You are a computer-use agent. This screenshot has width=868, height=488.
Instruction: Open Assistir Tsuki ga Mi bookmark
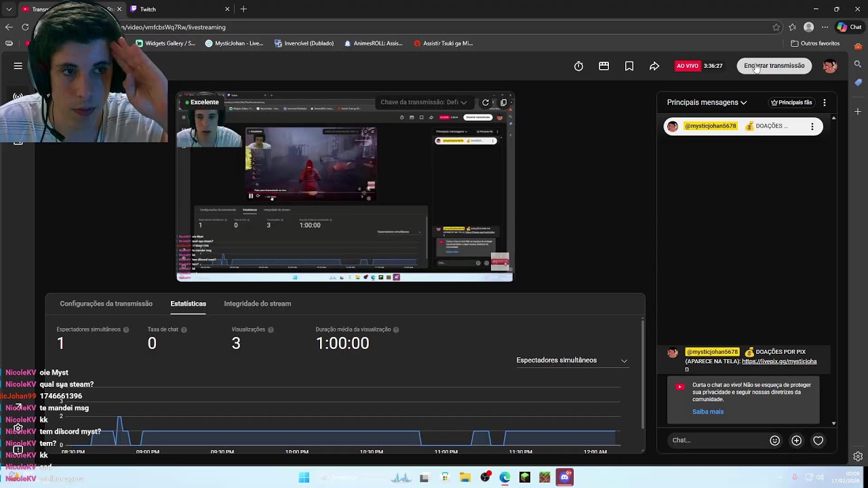tap(443, 43)
